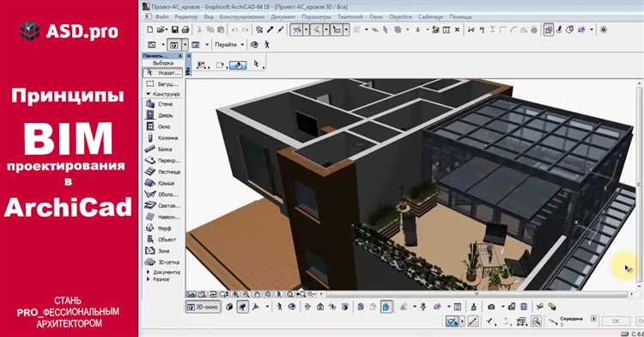Select the Зона (Zone) tool
This screenshot has height=337, width=644.
[x=162, y=250]
